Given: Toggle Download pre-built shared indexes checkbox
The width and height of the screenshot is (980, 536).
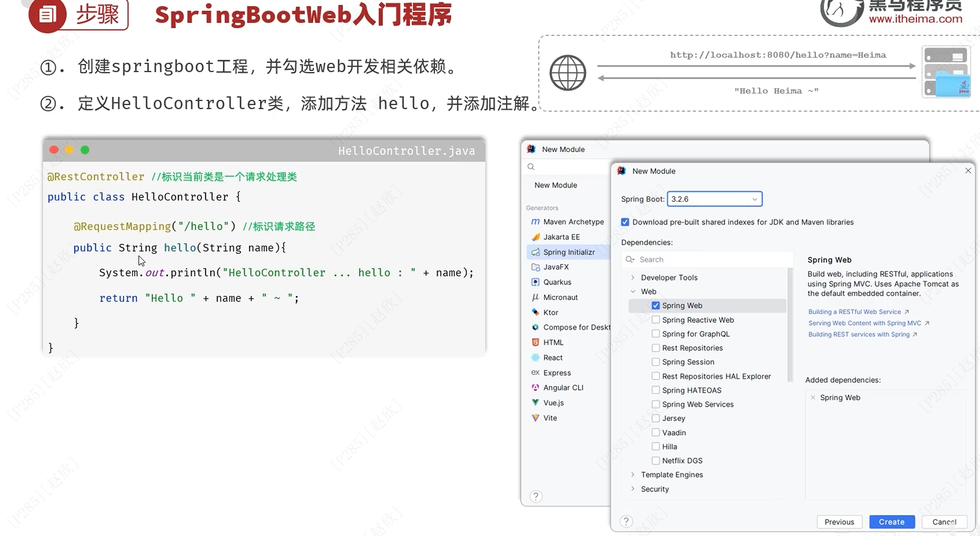Looking at the screenshot, I should click(x=625, y=222).
